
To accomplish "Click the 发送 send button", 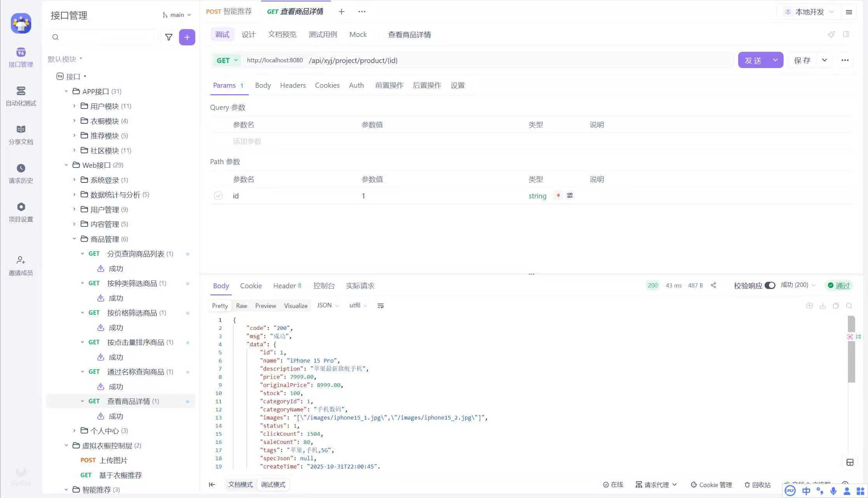I will [x=753, y=60].
